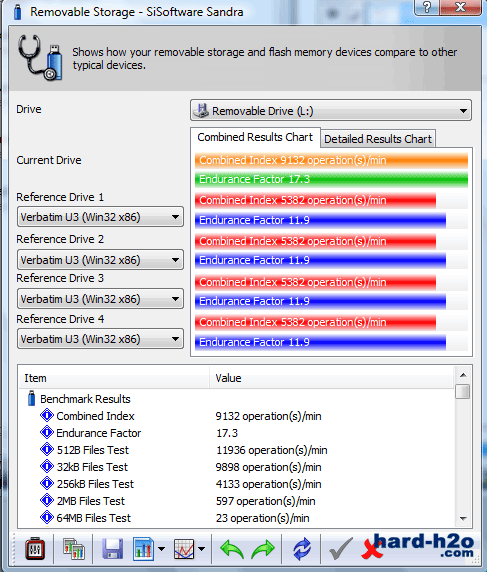This screenshot has width=487, height=572.
Task: Click the 64MB Files Test info icon
Action: tap(47, 517)
